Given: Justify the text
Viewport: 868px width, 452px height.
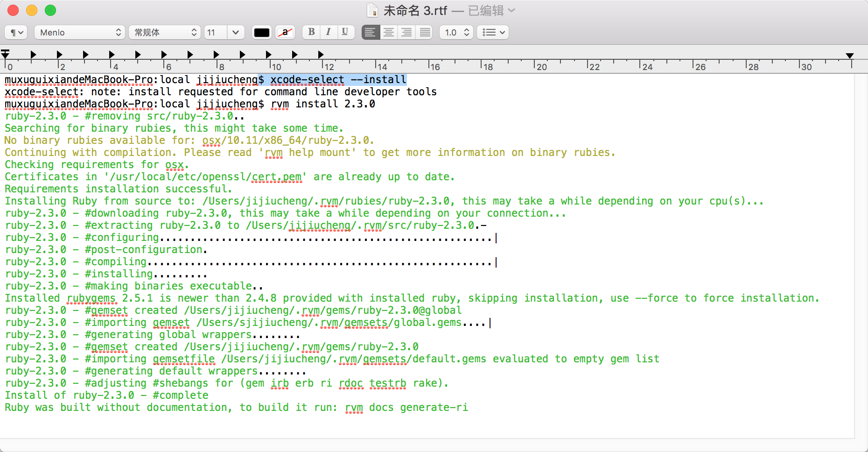Looking at the screenshot, I should pos(425,32).
